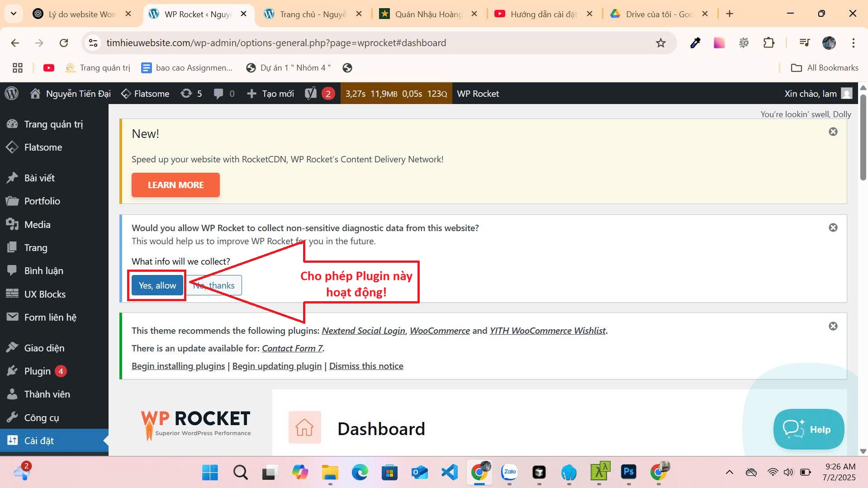Open Công cụ tools menu
This screenshot has height=488, width=868.
click(x=54, y=417)
